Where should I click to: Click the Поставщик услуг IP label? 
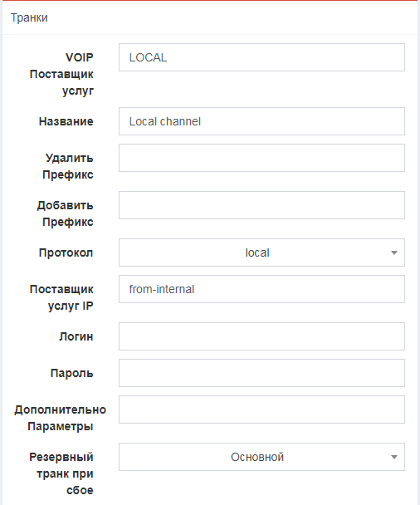click(x=61, y=297)
